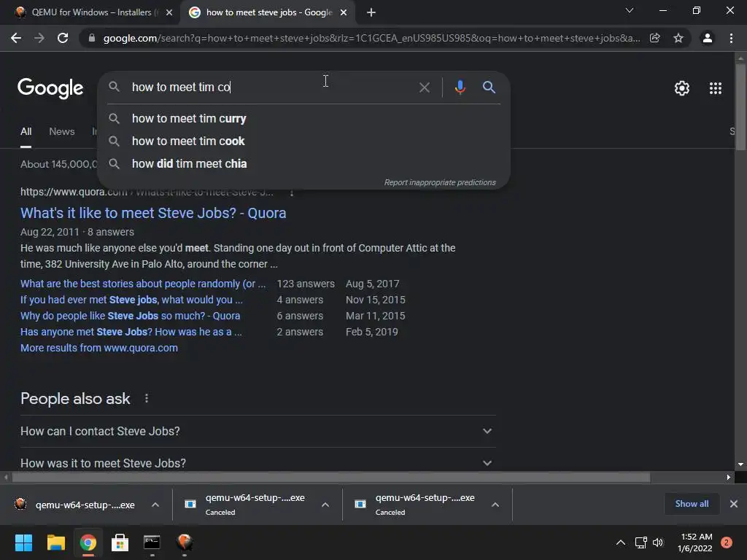This screenshot has width=747, height=560.
Task: Click Chrome icon in the taskbar
Action: coord(88,542)
